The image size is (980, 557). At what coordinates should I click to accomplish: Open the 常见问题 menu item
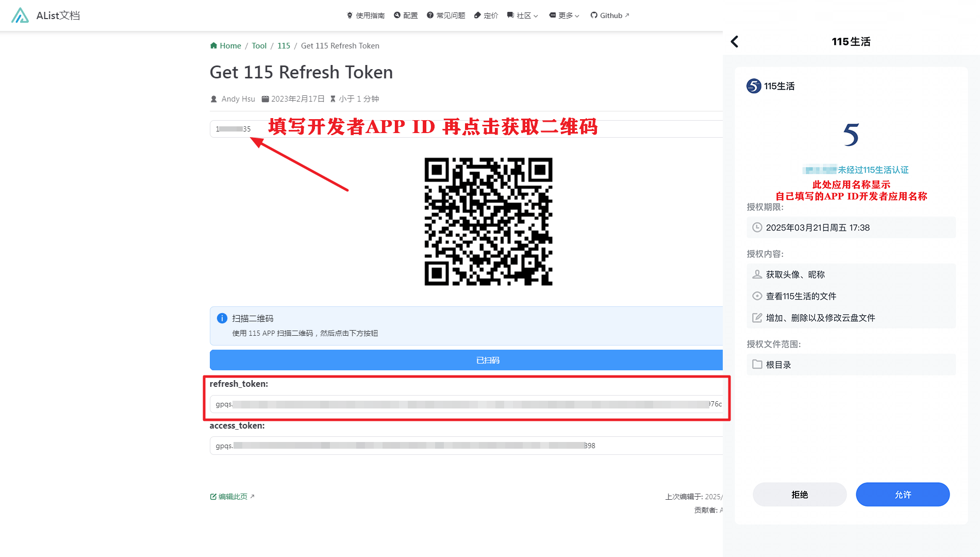pyautogui.click(x=446, y=15)
